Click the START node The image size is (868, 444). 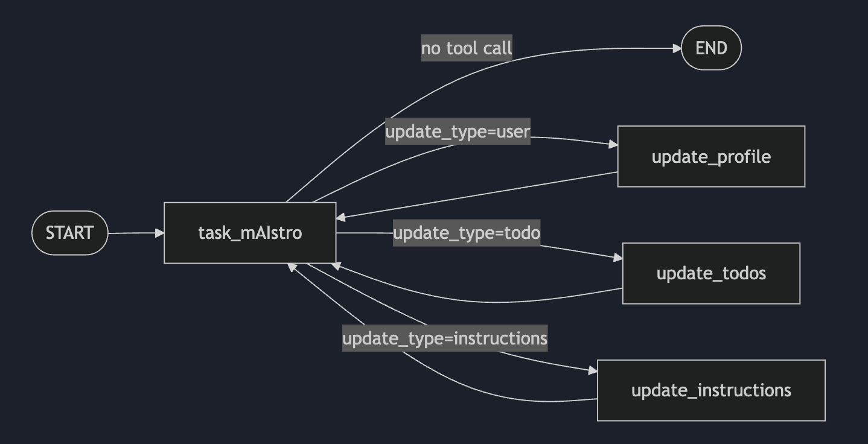(x=69, y=233)
